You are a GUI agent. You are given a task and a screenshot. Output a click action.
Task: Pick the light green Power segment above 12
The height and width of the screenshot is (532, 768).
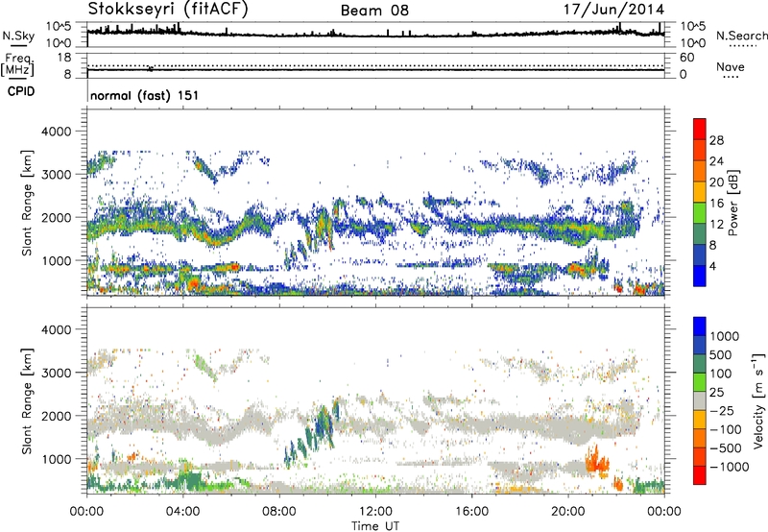coord(700,213)
